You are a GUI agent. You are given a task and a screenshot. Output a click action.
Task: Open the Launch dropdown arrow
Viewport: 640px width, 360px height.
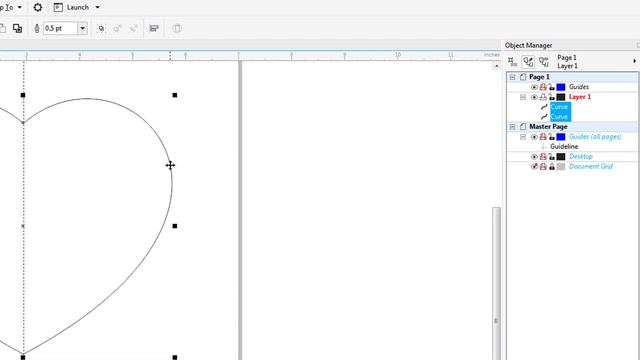[98, 7]
